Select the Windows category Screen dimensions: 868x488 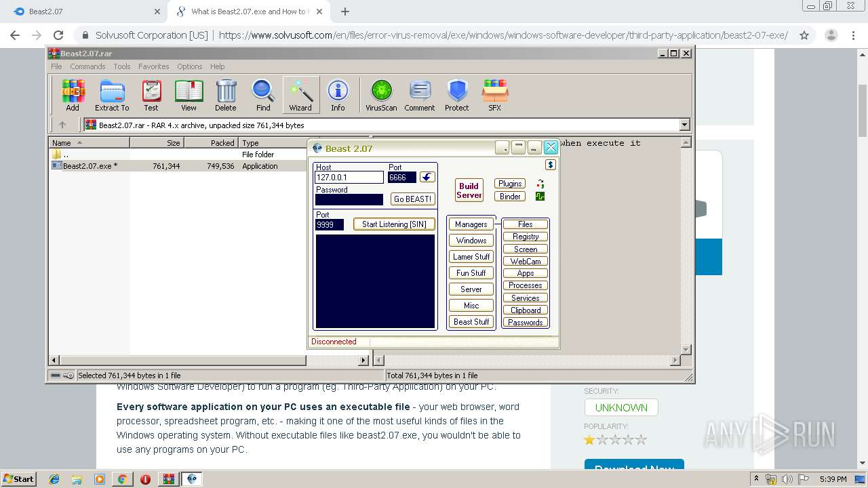(x=471, y=241)
